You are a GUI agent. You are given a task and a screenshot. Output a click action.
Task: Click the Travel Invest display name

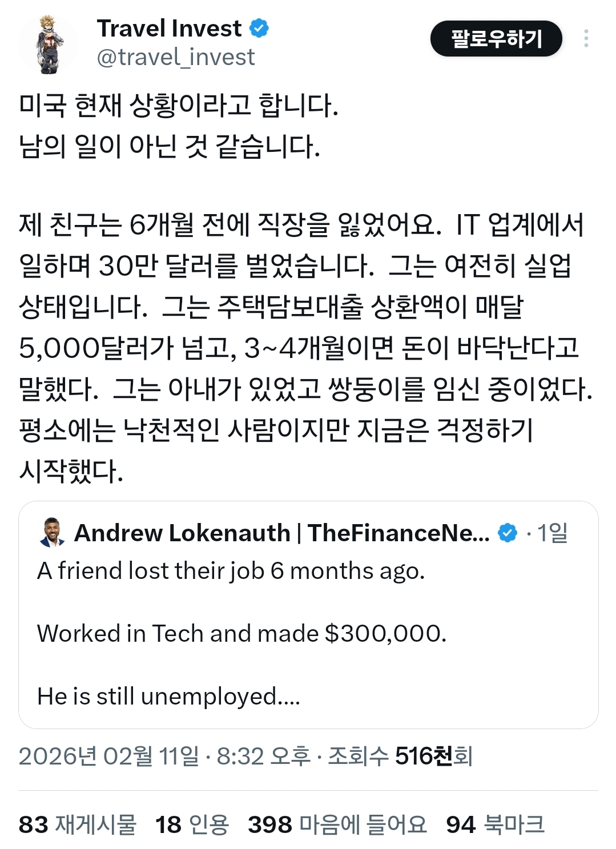pos(169,28)
